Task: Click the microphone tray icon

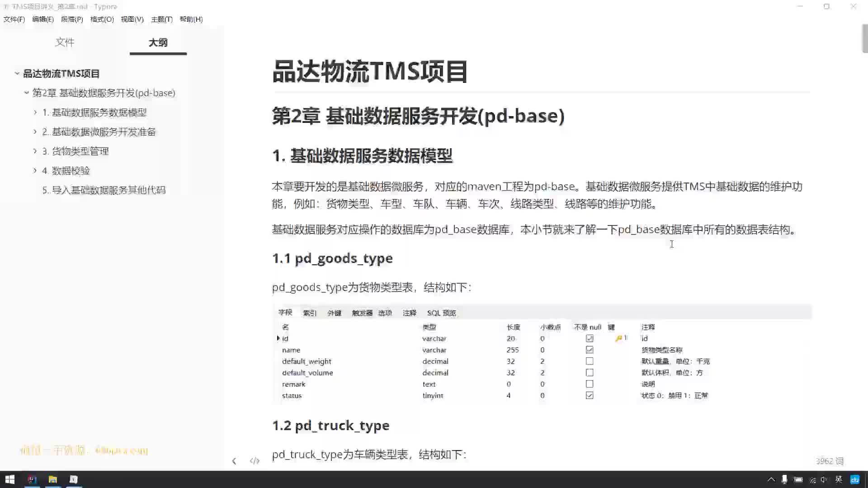Action: (784, 479)
